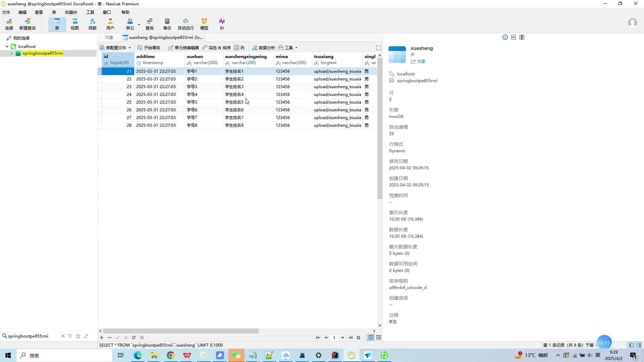Viewport: 644px width, 362px height.
Task: Show the DDL panel icon
Action: (x=514, y=37)
